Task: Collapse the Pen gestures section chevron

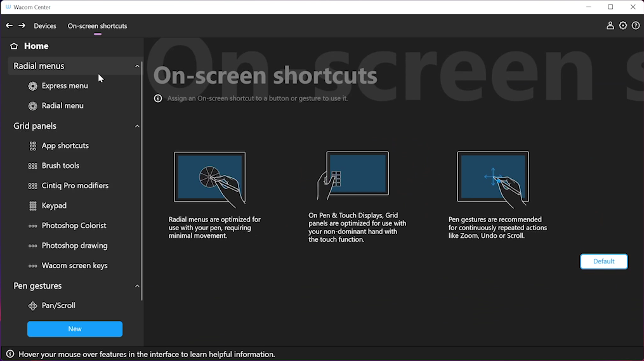Action: tap(137, 286)
